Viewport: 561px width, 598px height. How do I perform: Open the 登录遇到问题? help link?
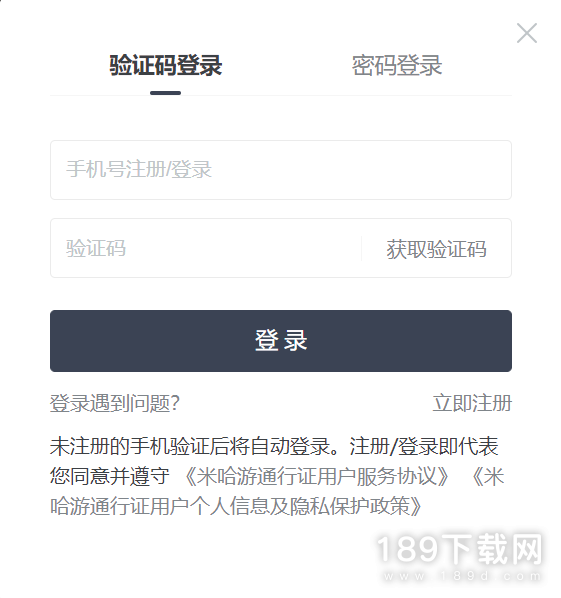[x=114, y=403]
